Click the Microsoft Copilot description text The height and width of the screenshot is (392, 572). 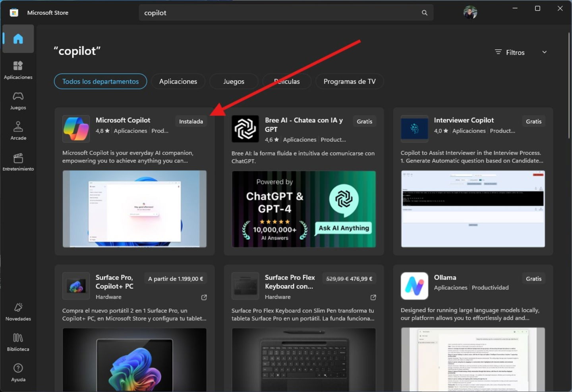(x=128, y=157)
